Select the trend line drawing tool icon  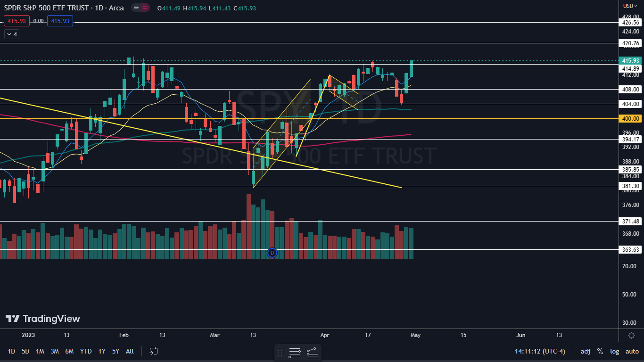[x=312, y=352]
